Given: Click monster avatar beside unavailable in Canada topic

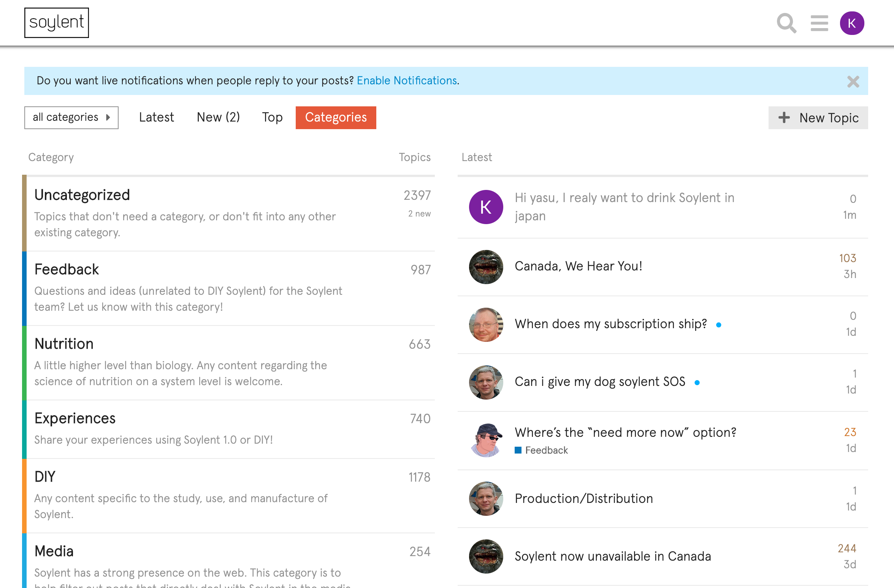Looking at the screenshot, I should [x=486, y=556].
